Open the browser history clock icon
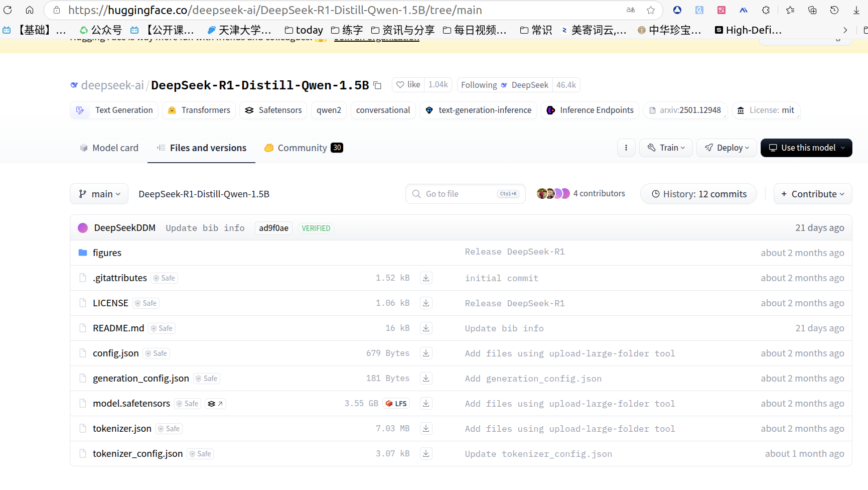The width and height of the screenshot is (868, 490). click(x=834, y=10)
